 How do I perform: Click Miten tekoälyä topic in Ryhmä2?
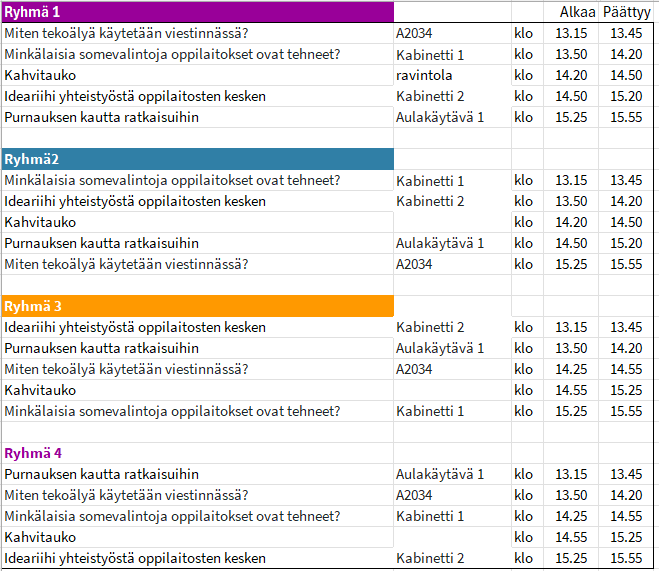tap(126, 264)
